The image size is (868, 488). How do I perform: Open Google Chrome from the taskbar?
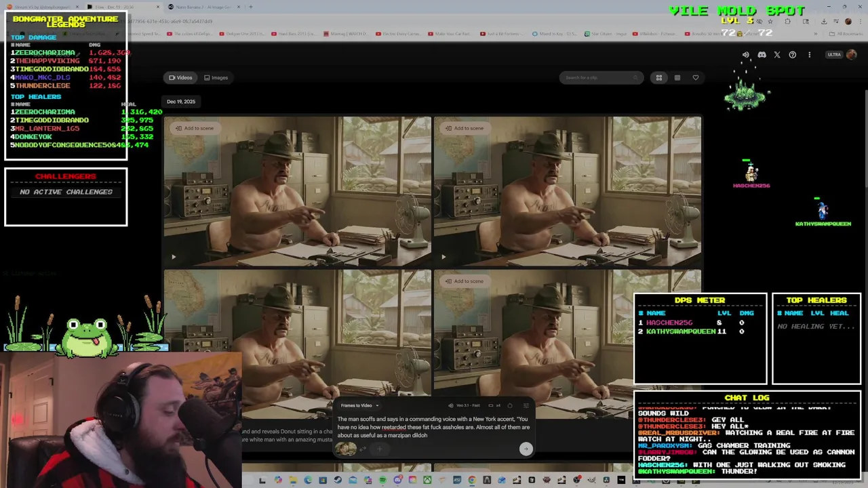(472, 481)
